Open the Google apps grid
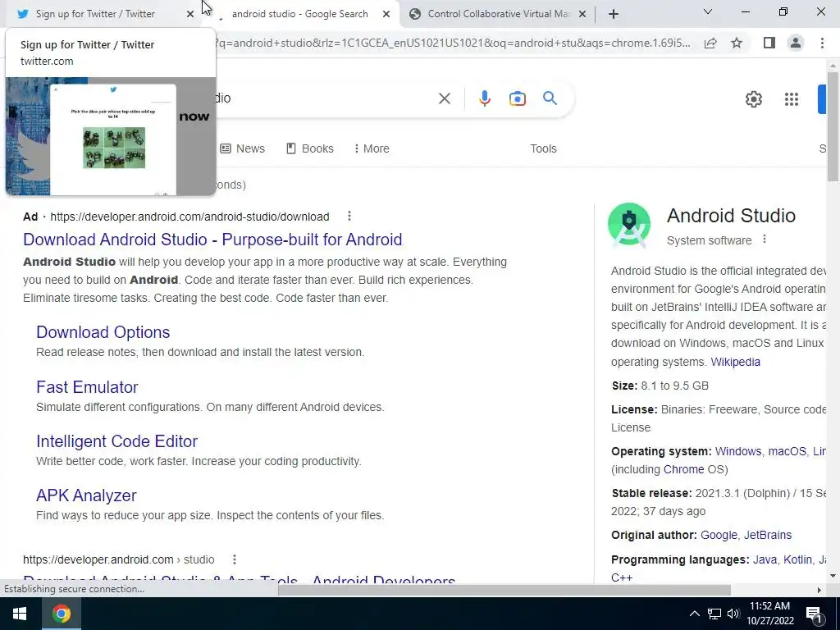 [792, 99]
